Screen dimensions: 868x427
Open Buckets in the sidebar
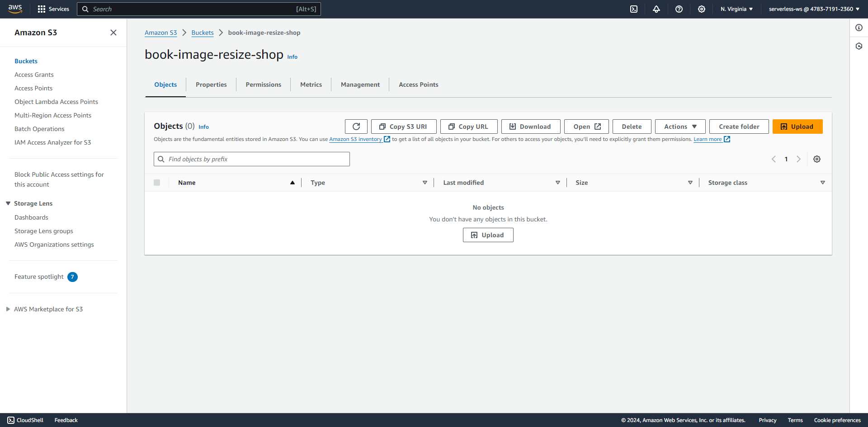[26, 61]
